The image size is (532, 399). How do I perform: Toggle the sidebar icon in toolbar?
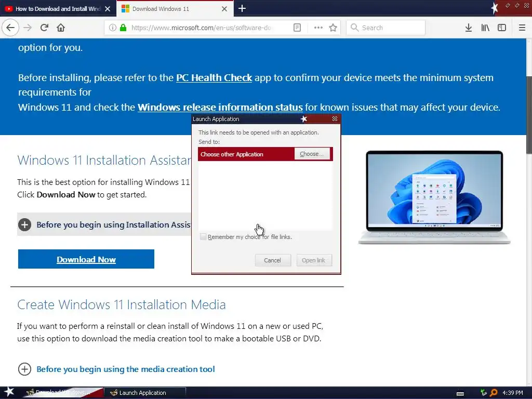(x=502, y=28)
